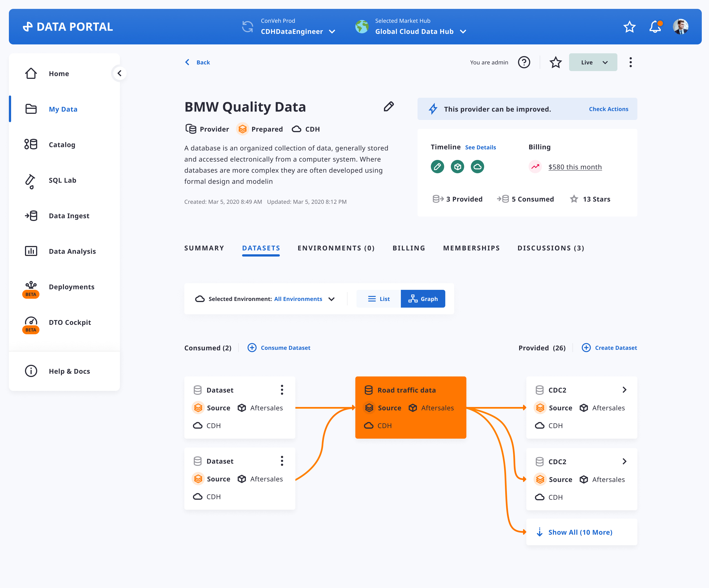Click the cloud icon in the Timeline
This screenshot has height=588, width=709.
coord(477,167)
